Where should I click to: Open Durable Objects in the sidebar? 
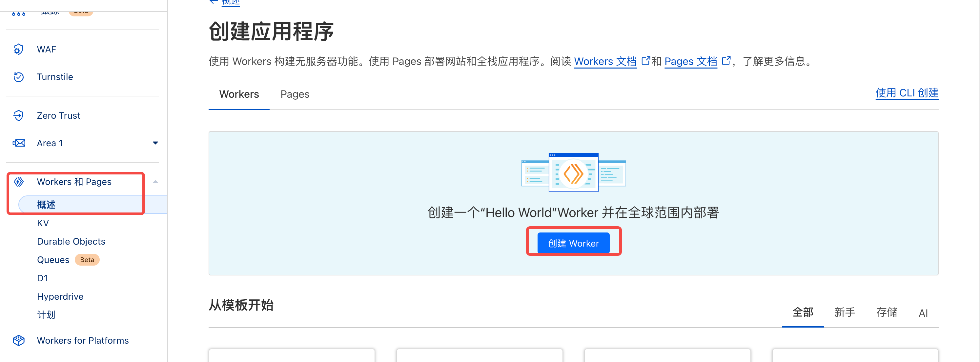coord(71,241)
